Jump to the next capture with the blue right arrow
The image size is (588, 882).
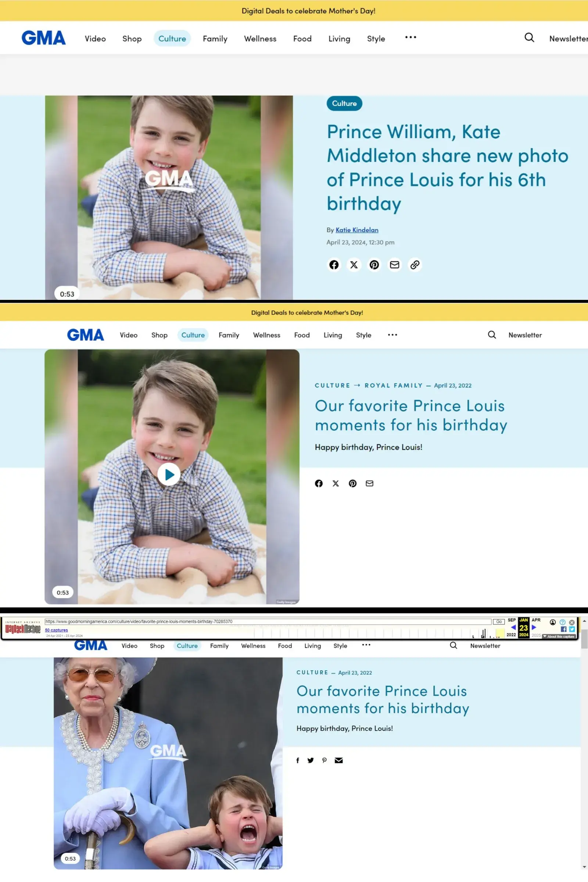pyautogui.click(x=534, y=627)
